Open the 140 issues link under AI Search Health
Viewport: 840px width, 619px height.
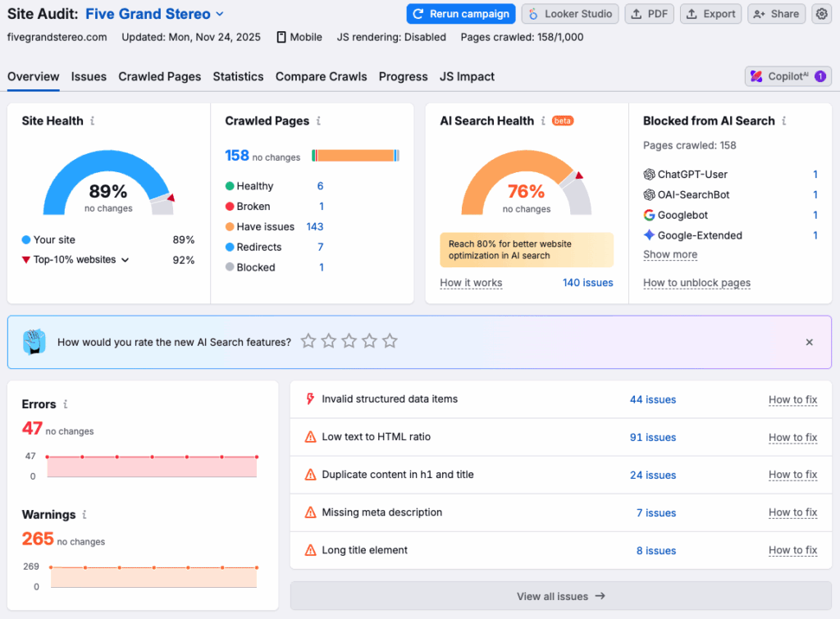coord(588,282)
